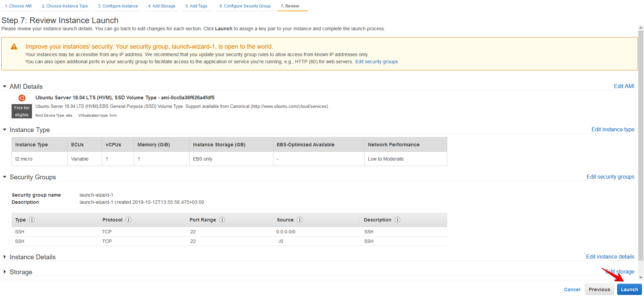Image resolution: width=644 pixels, height=297 pixels.
Task: Expand the Storage section
Action: (5, 272)
